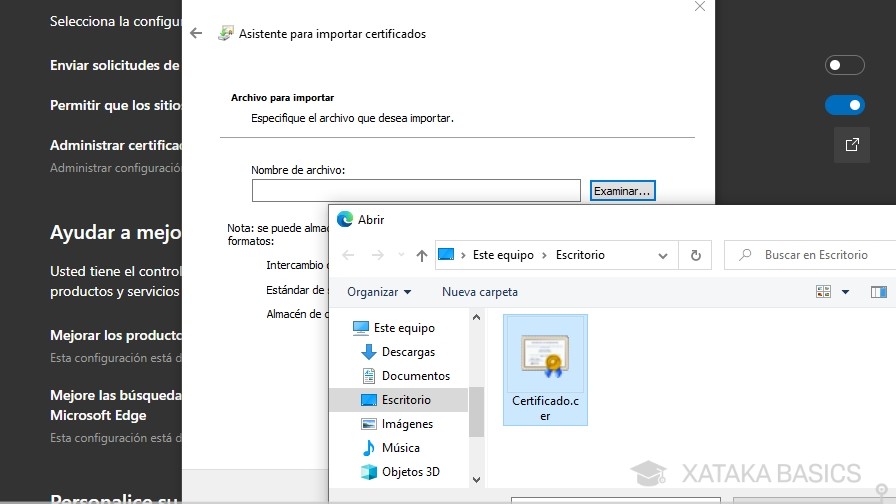Open the Organizar menu
896x504 pixels.
click(379, 292)
